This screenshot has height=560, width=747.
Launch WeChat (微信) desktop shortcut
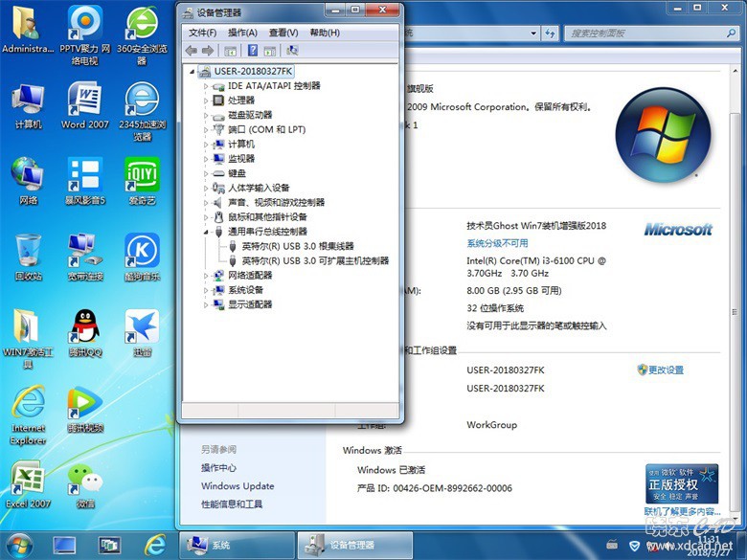[x=85, y=484]
